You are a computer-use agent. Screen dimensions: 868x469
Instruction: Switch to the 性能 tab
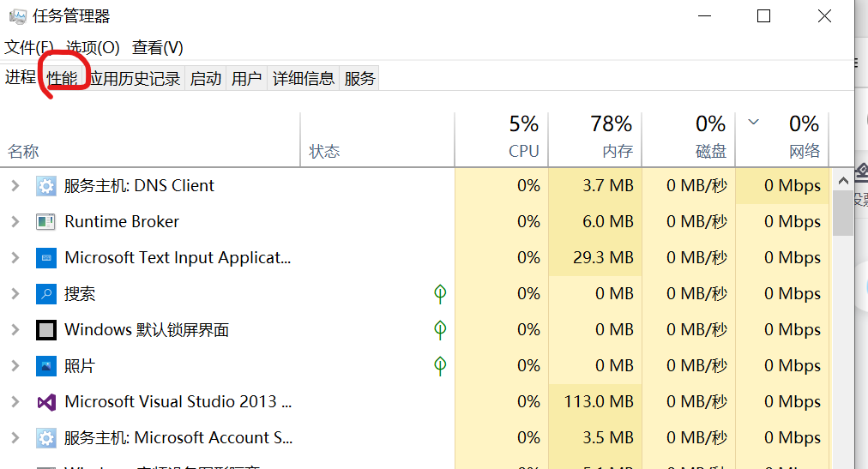pos(62,79)
